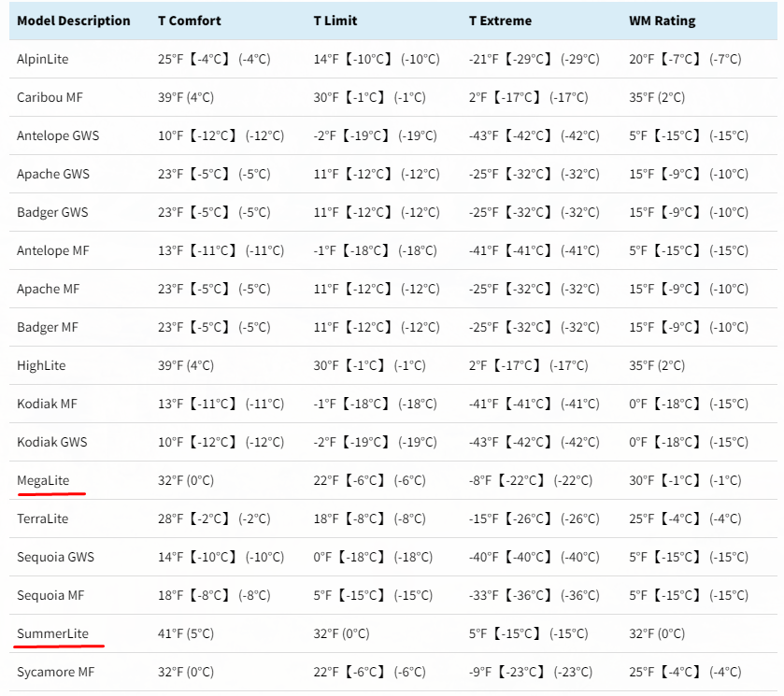The width and height of the screenshot is (784, 696).
Task: Click SummerLite T Extreme value 5°F
Action: point(478,633)
